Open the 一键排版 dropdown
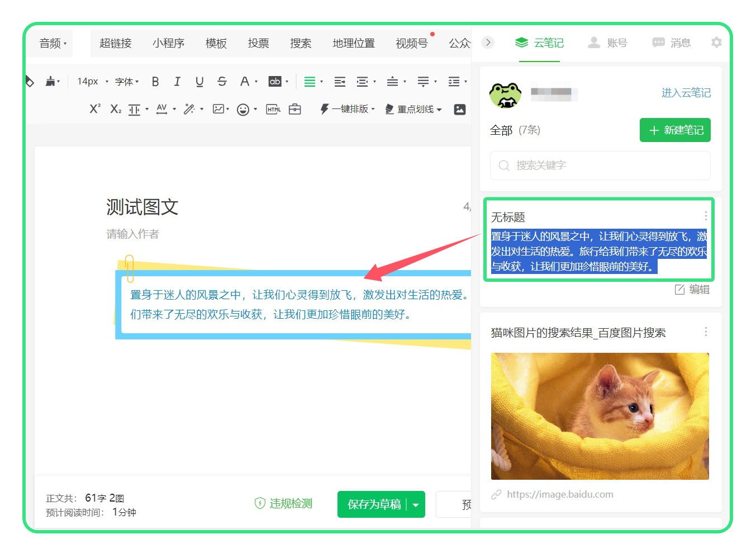 [348, 109]
